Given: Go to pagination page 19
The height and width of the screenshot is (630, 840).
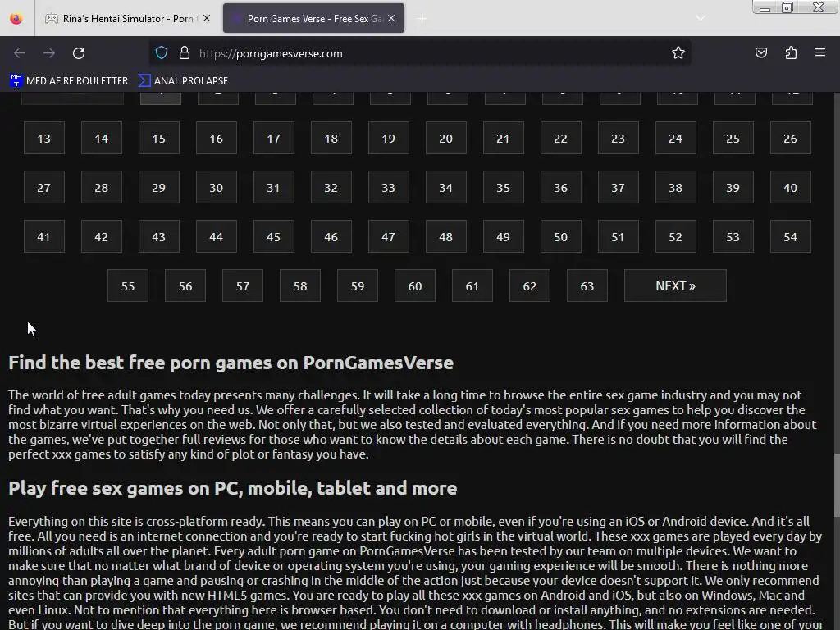Looking at the screenshot, I should [388, 138].
